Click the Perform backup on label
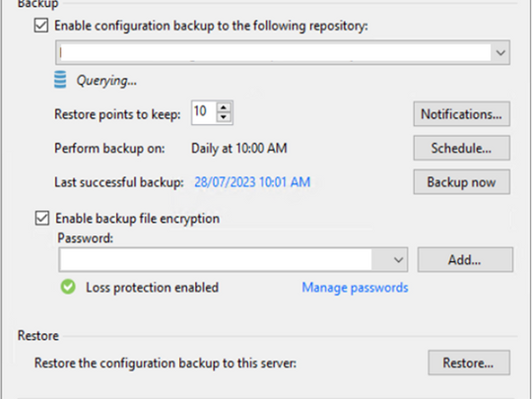This screenshot has width=532, height=399. [x=109, y=148]
